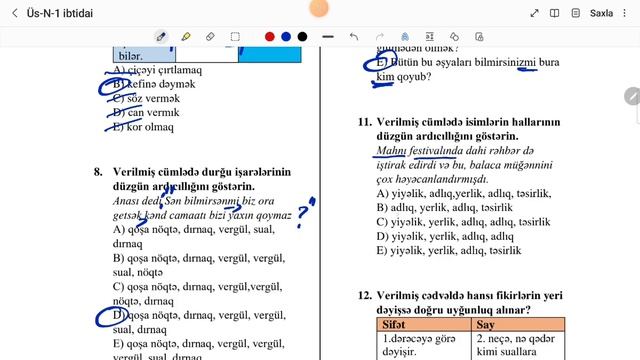Tap question 11 option "B) adlıq, yerlik, adlıq, təsirlik"

(444, 207)
